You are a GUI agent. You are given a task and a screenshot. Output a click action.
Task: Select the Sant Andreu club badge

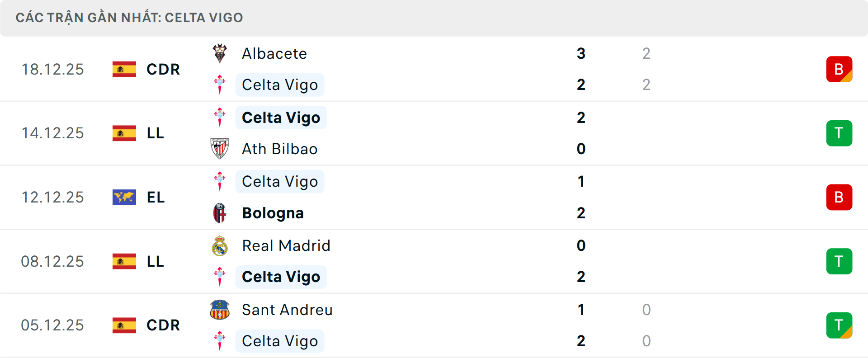coord(220,310)
